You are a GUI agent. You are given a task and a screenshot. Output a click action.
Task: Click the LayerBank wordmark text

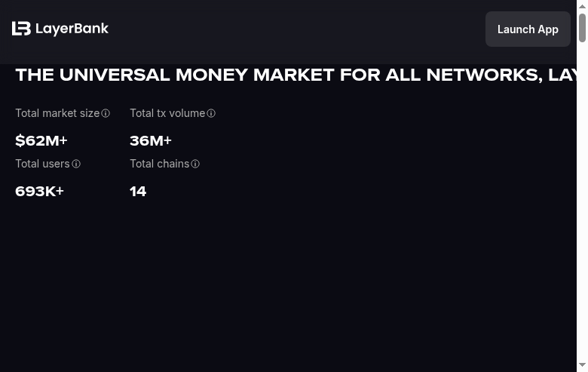click(x=72, y=29)
